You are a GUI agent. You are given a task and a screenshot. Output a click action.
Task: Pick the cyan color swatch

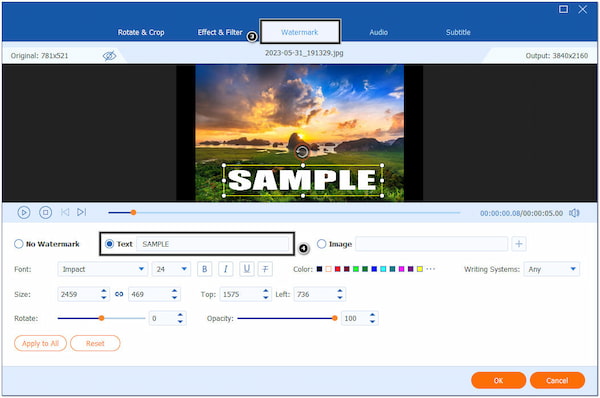tap(383, 269)
